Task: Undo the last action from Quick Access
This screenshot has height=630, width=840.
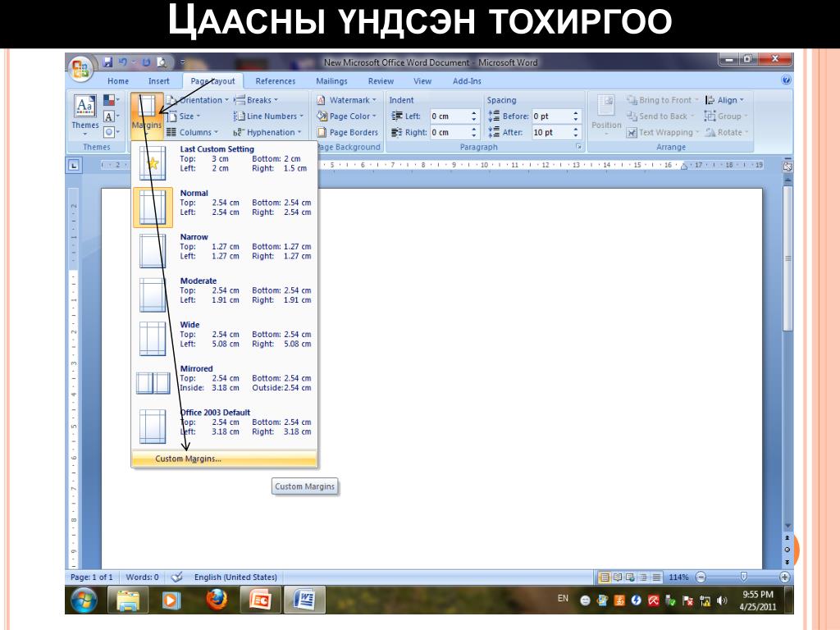Action: click(x=123, y=62)
